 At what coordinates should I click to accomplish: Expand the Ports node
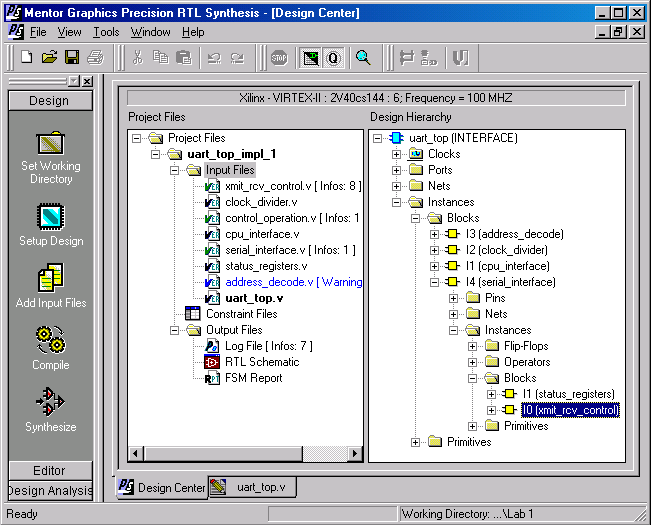tap(396, 170)
